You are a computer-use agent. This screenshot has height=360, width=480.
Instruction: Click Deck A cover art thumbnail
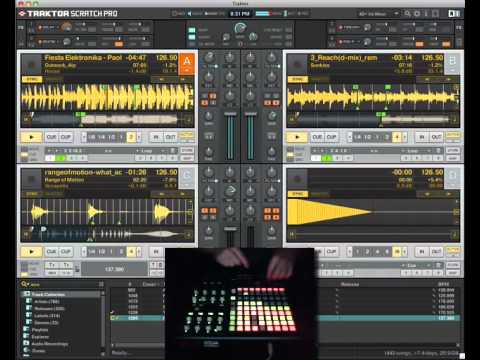(31, 64)
